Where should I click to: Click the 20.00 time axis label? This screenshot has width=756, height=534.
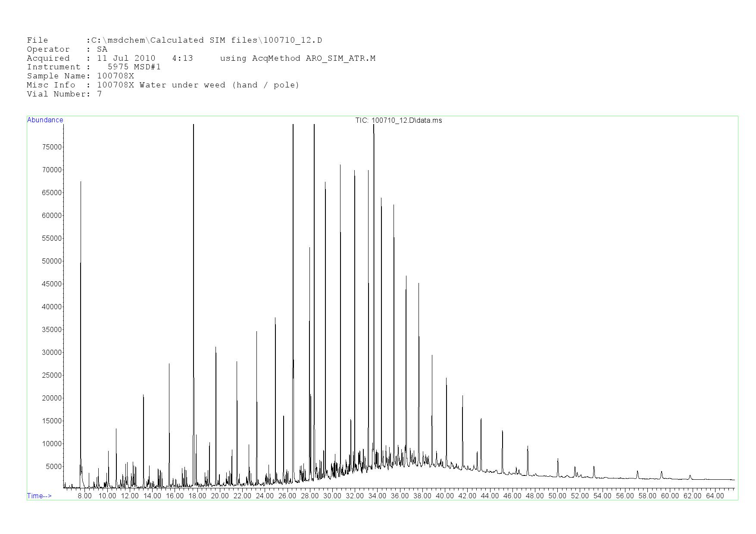pyautogui.click(x=220, y=496)
